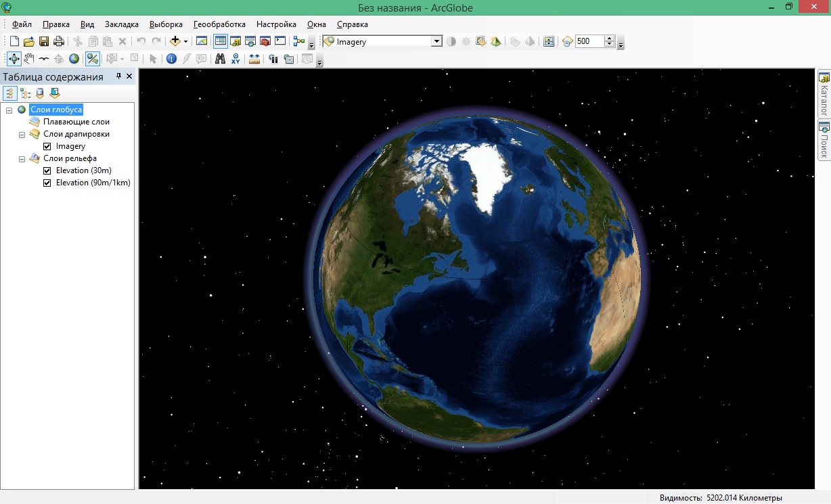The image size is (831, 504).
Task: Select the Плавающие слои tree item
Action: 76,122
